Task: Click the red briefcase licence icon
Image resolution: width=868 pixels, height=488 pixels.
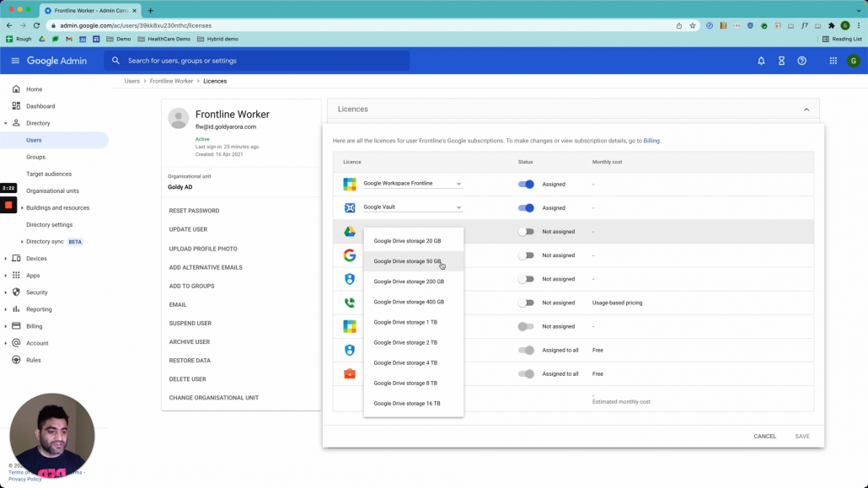Action: click(349, 374)
